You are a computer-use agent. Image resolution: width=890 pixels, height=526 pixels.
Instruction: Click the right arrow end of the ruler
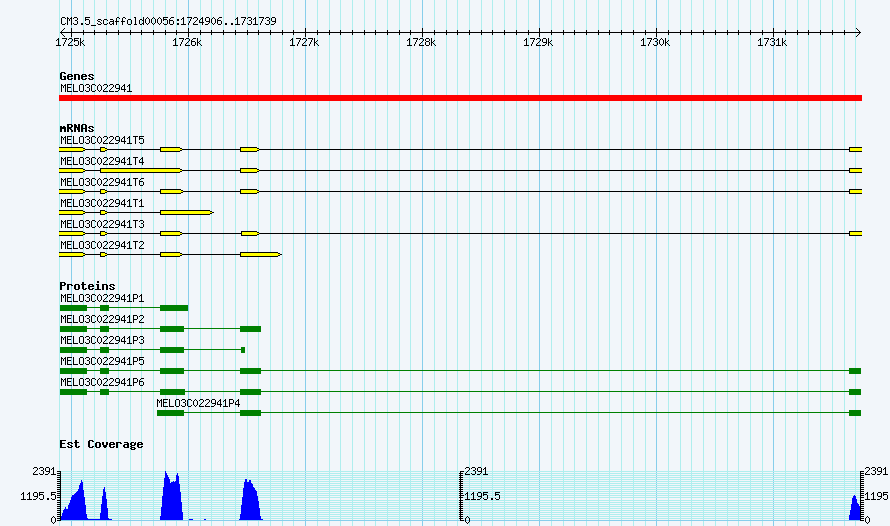[x=858, y=33]
